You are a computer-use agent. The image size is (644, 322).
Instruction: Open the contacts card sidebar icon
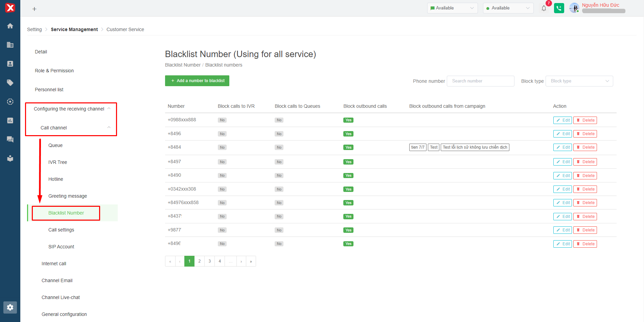pyautogui.click(x=10, y=64)
